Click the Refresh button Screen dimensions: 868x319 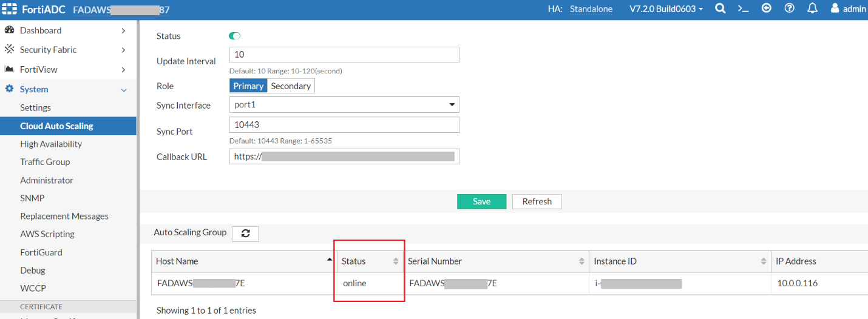537,201
